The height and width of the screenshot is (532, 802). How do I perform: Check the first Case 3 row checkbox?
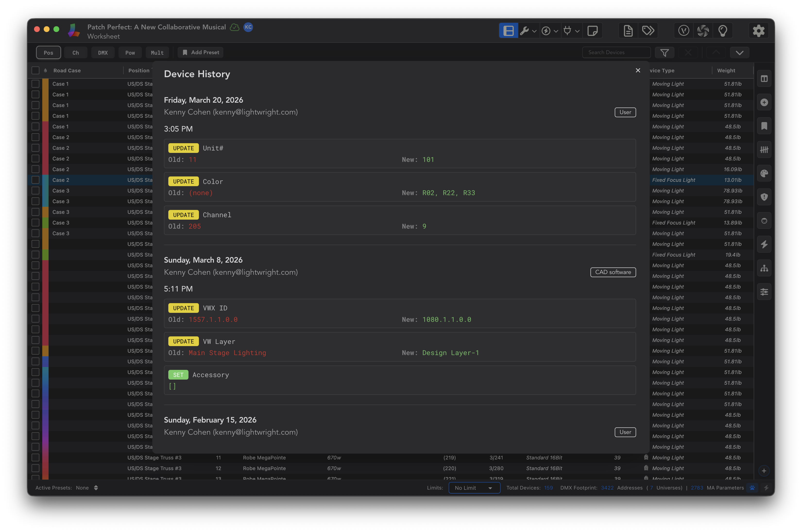click(x=35, y=191)
